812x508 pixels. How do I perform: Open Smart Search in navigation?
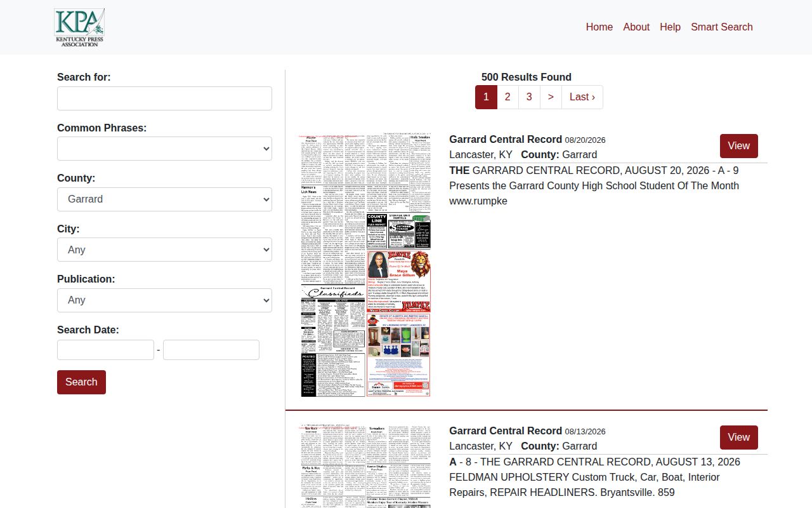(722, 27)
